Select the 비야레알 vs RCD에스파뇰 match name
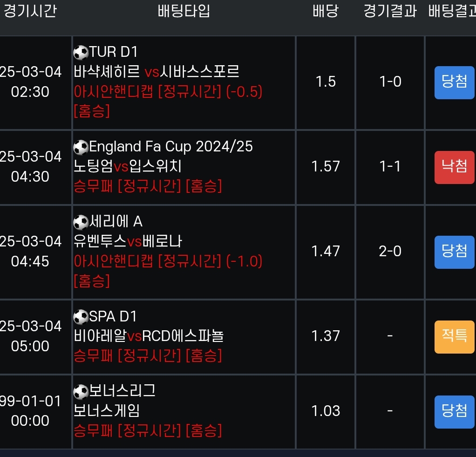 pyautogui.click(x=149, y=336)
